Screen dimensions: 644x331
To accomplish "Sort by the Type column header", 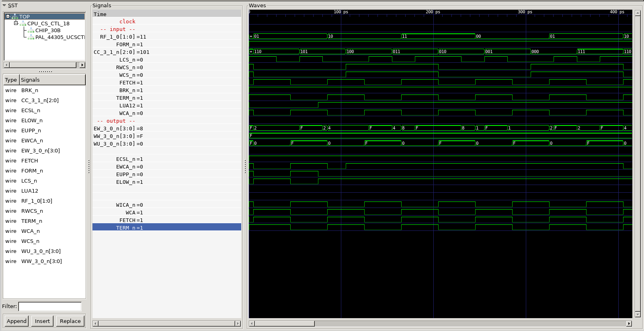I will [x=11, y=80].
